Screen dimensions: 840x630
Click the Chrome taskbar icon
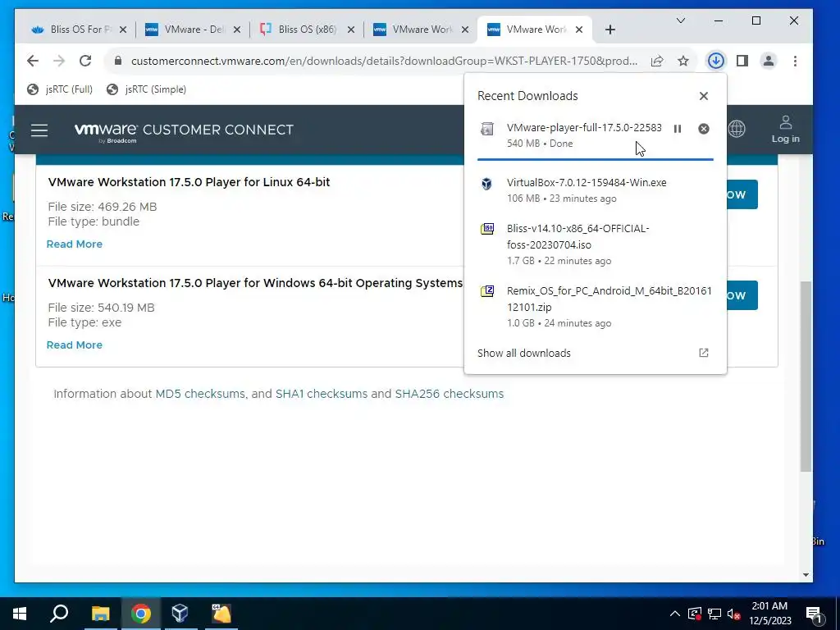tap(141, 614)
